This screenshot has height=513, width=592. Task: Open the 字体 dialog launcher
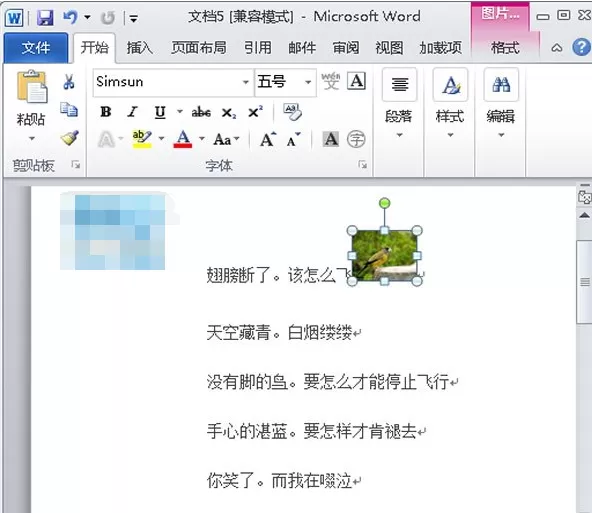pos(363,164)
